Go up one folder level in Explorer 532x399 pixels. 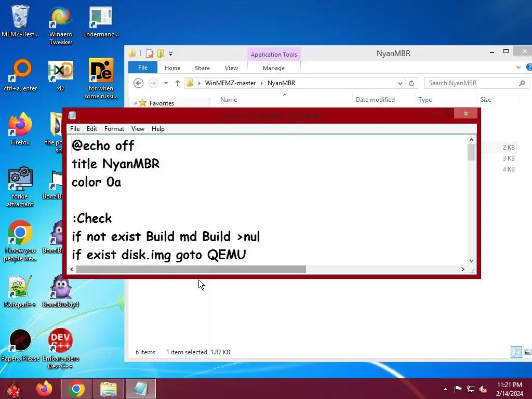pyautogui.click(x=178, y=83)
